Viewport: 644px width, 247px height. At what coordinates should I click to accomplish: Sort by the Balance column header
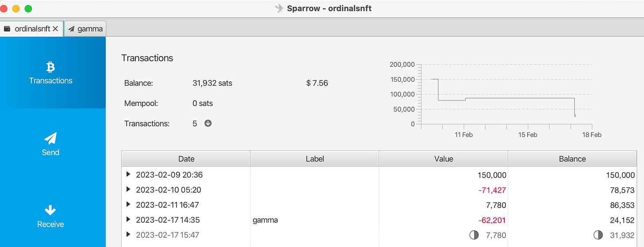(x=572, y=159)
